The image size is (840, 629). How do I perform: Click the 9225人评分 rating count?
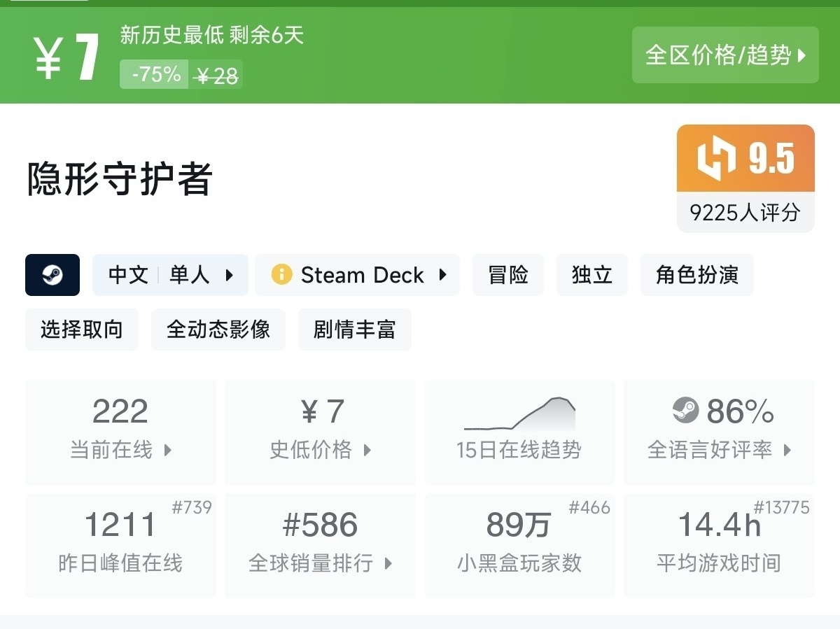pos(745,212)
